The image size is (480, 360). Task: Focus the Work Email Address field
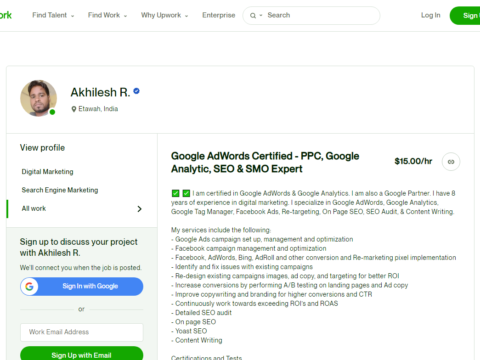click(82, 332)
